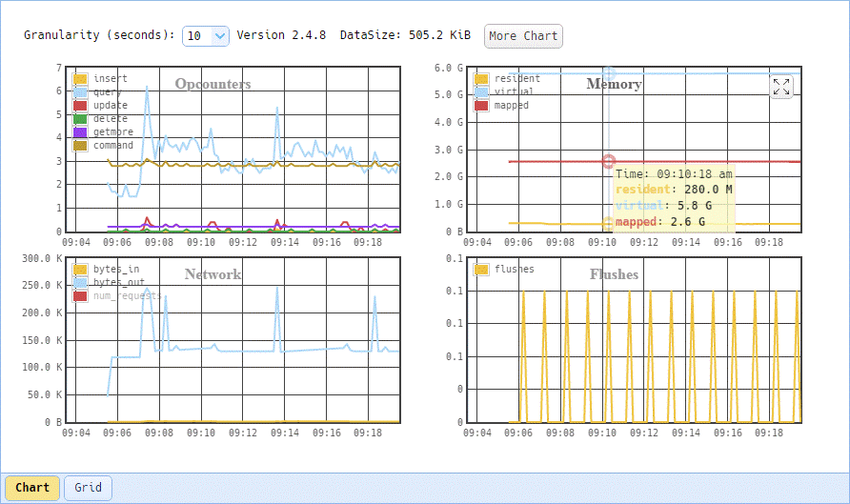Toggle the bytes_in legend swatch
Image resolution: width=850 pixels, height=504 pixels.
[x=80, y=270]
